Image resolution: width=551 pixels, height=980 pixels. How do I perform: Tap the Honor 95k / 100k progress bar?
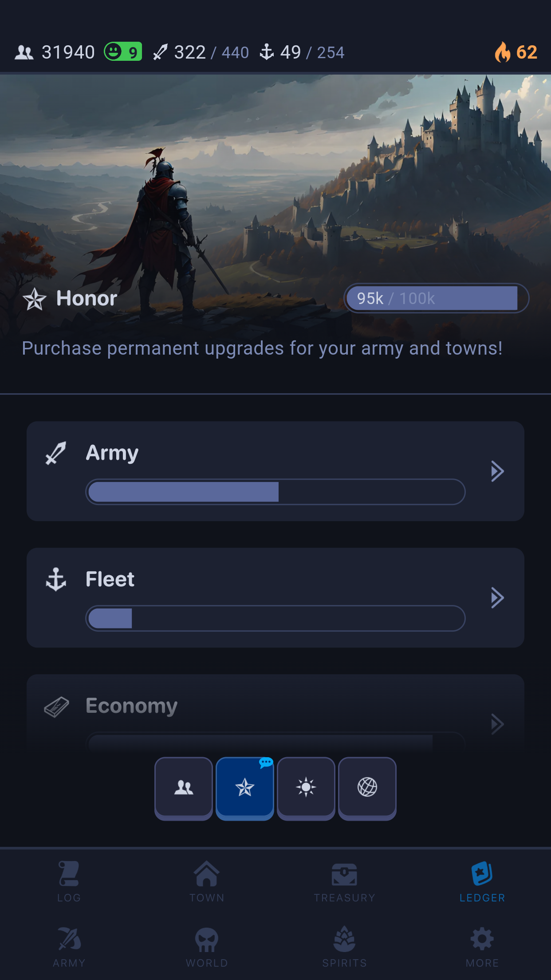436,298
